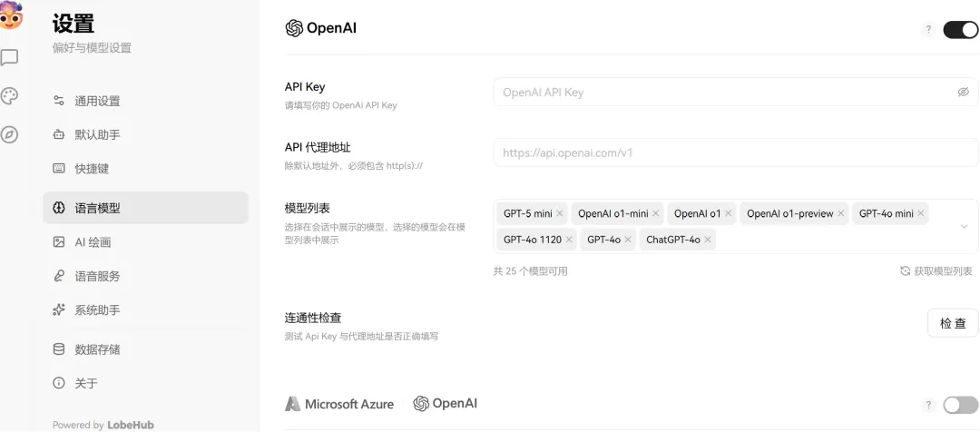Click help icon next to Azure toggle
980x432 pixels.
pos(928,405)
